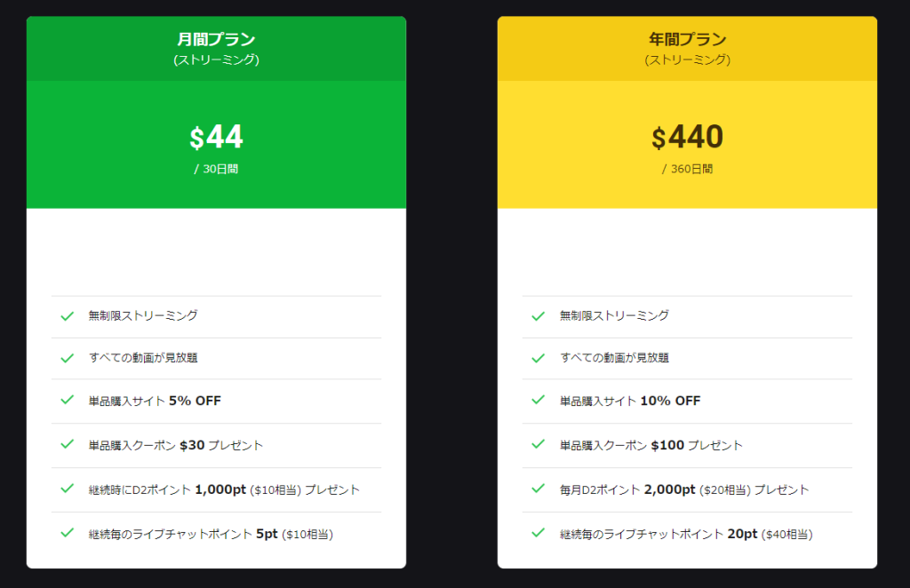Click the checkmark beside annual 10% OFF
910x588 pixels.
click(x=538, y=400)
